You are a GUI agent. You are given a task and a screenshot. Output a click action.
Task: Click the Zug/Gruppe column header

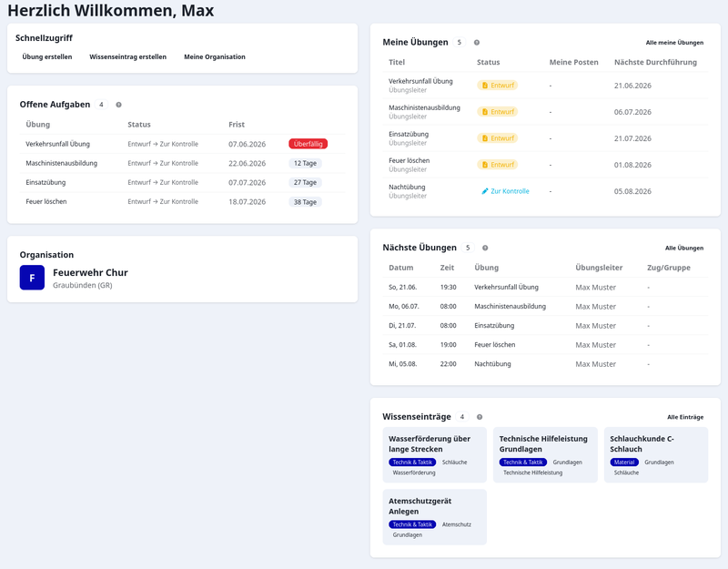(669, 268)
